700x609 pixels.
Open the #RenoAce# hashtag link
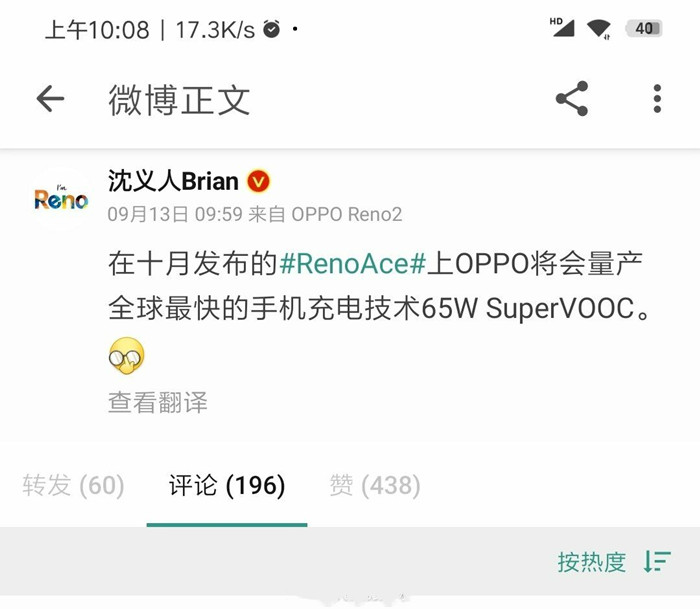[x=353, y=263]
